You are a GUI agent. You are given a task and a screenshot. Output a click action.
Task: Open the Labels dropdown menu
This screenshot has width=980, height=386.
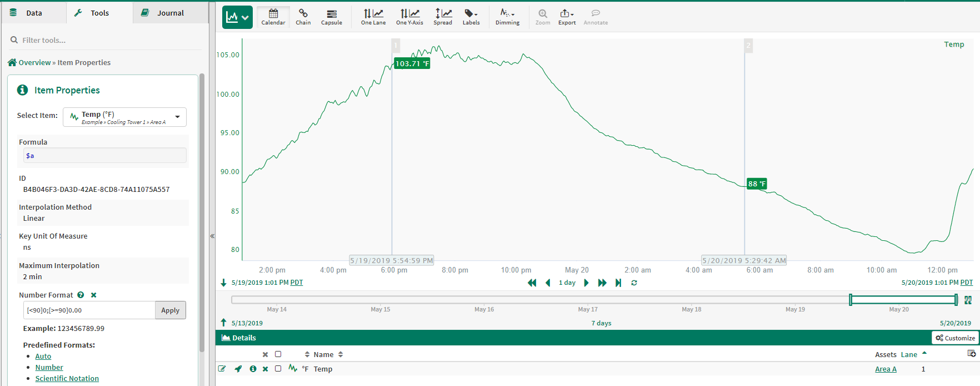pos(471,17)
